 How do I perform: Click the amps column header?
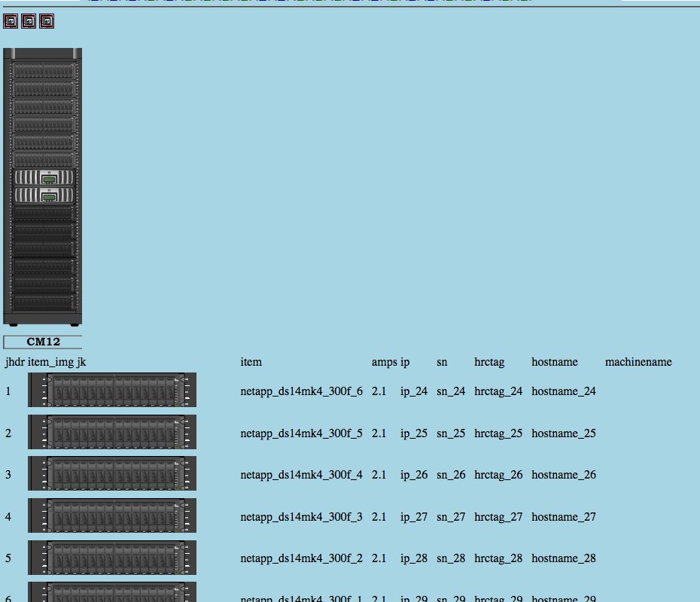(385, 362)
